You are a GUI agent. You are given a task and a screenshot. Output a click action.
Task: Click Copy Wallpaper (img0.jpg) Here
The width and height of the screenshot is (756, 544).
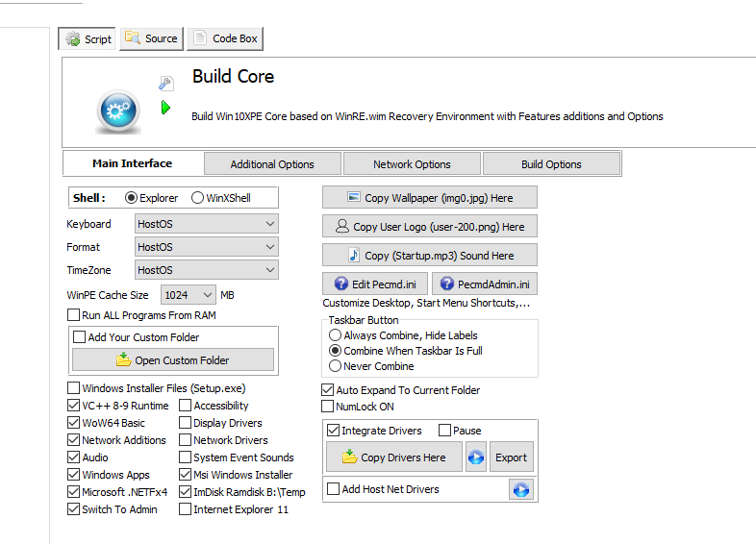click(430, 198)
